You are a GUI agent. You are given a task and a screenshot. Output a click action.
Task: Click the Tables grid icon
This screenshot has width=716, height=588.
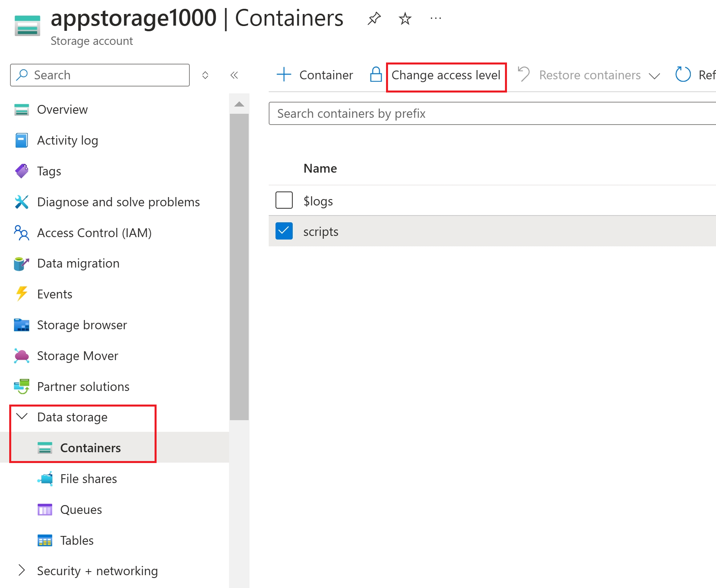(x=45, y=540)
